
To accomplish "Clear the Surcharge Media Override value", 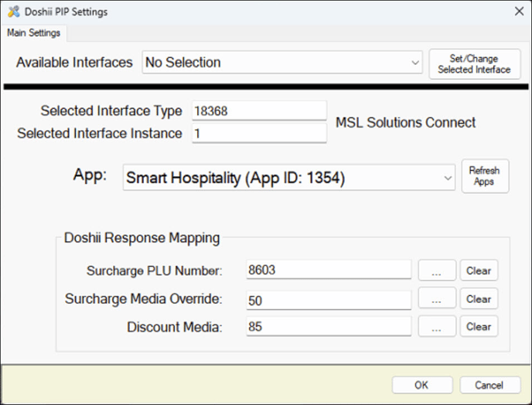I will [479, 298].
